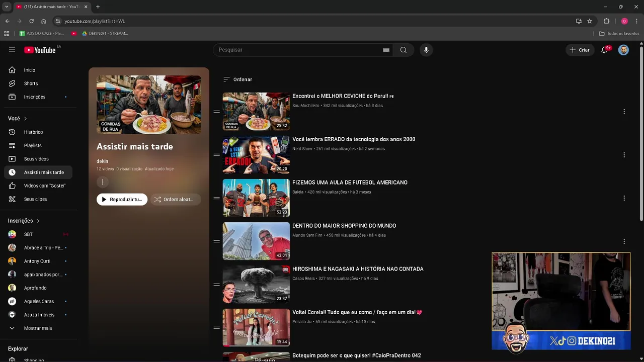The height and width of the screenshot is (362, 644).
Task: Open the account avatar menu
Action: (x=623, y=50)
